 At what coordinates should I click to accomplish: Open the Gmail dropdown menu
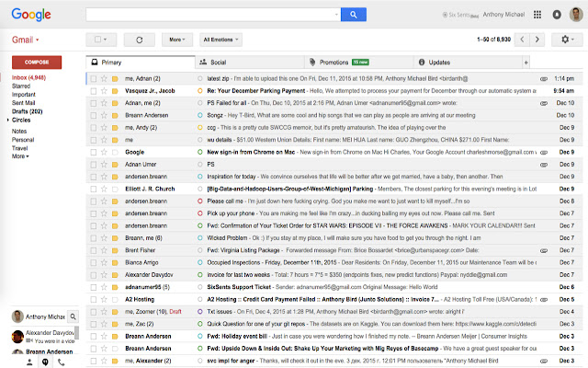25,40
